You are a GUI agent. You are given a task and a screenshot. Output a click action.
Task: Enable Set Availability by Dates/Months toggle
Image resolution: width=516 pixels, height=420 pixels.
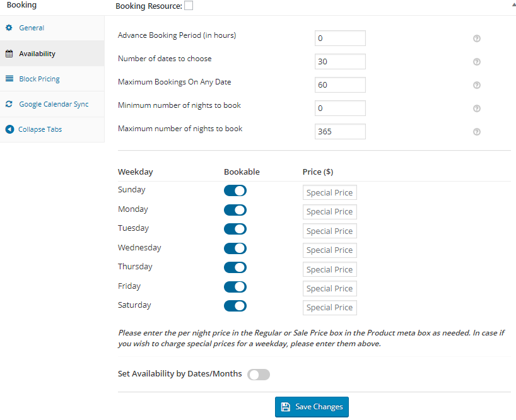pyautogui.click(x=259, y=375)
